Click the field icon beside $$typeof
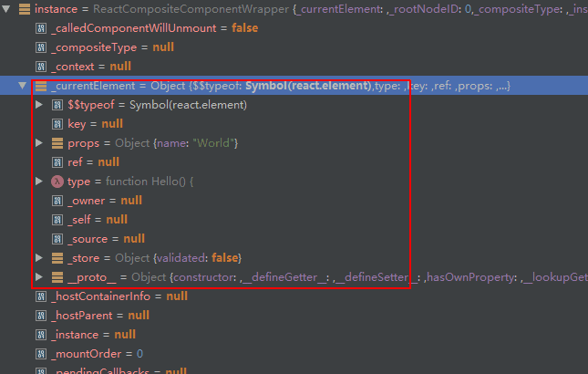This screenshot has height=374, width=588. pos(57,105)
